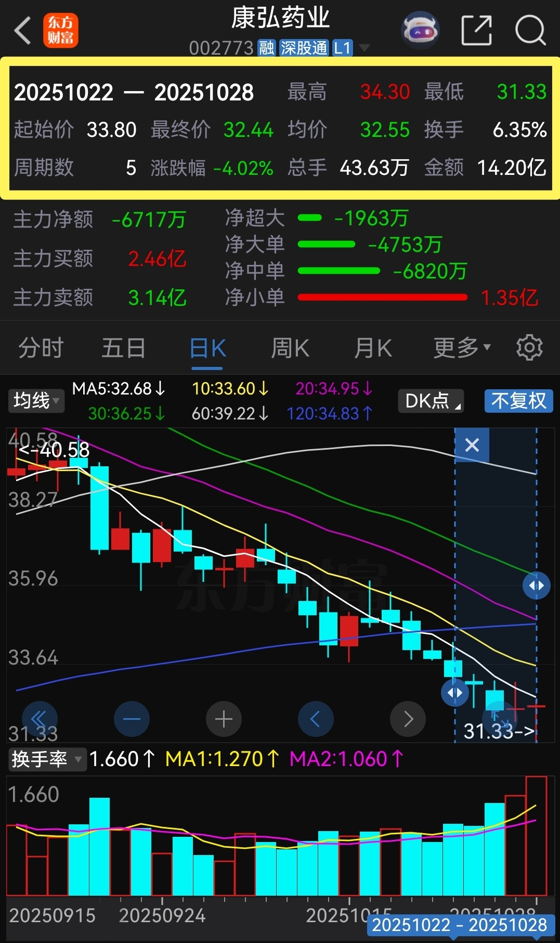Tap the L1 level badge
Viewport: 560px width, 943px height.
(343, 48)
